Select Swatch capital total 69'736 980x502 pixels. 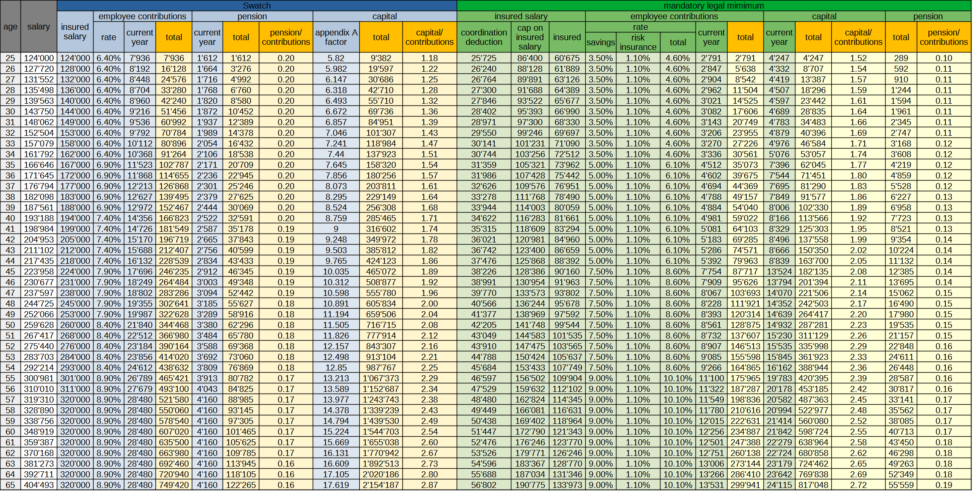tap(381, 111)
